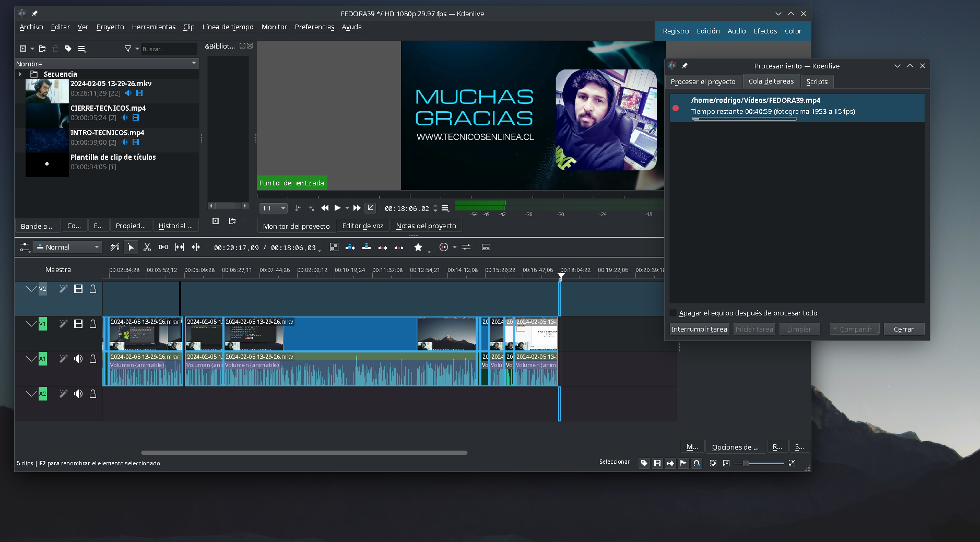Toggle crop edit mode in monitor
Viewport: 980px width, 542px height.
pos(370,208)
